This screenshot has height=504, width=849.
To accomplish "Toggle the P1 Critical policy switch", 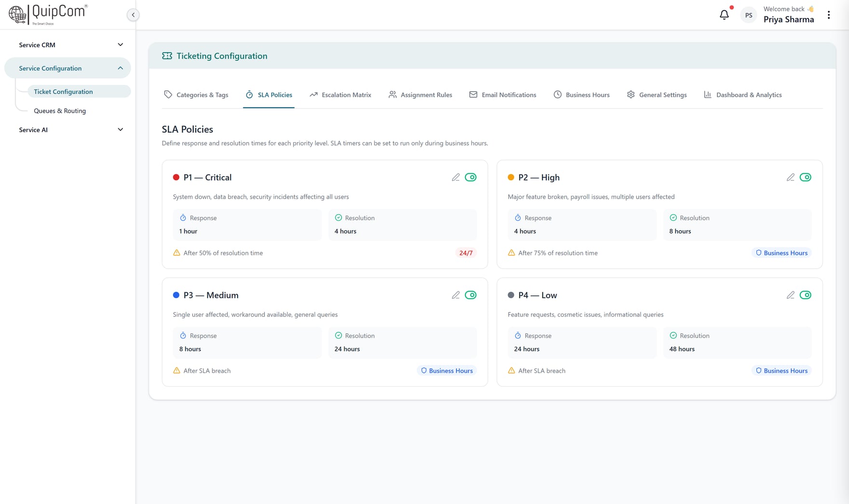I will [471, 177].
